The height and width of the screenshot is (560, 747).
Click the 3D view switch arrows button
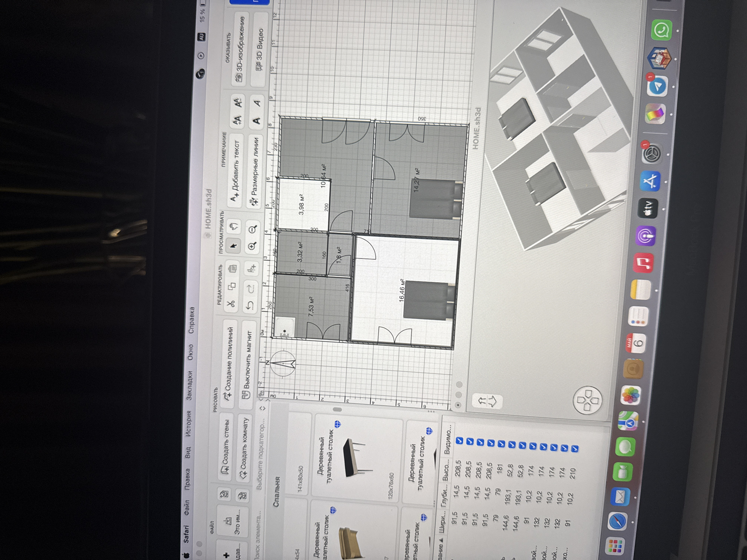pyautogui.click(x=487, y=401)
